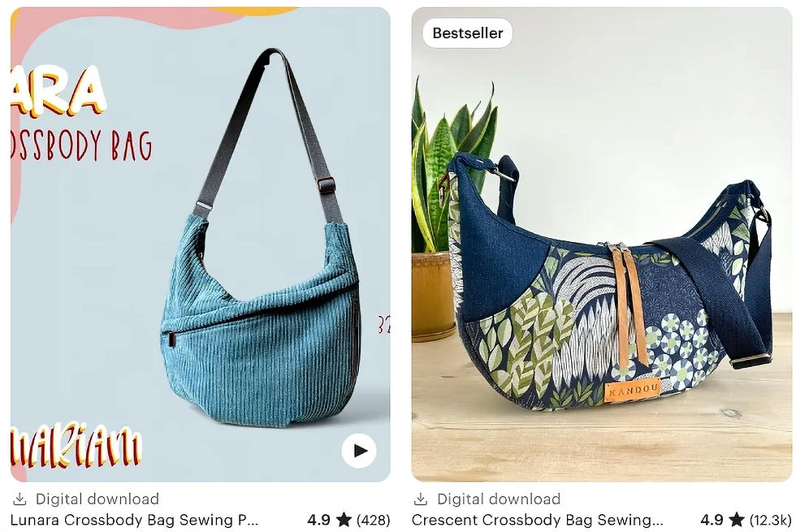
Task: Play the Lunara bag listing video
Action: tap(359, 450)
